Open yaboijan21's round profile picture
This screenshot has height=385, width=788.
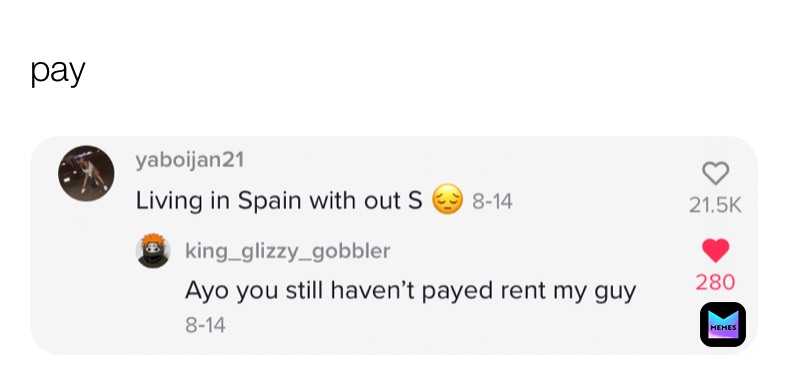point(86,173)
